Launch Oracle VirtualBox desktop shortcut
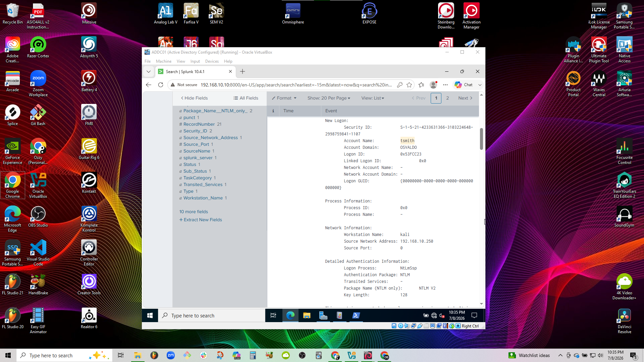Screen dimensions: 644x362 [x=38, y=185]
